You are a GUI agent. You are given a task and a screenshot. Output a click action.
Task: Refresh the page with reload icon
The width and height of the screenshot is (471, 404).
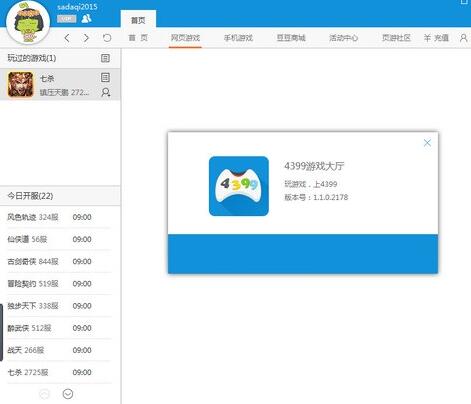tap(107, 38)
